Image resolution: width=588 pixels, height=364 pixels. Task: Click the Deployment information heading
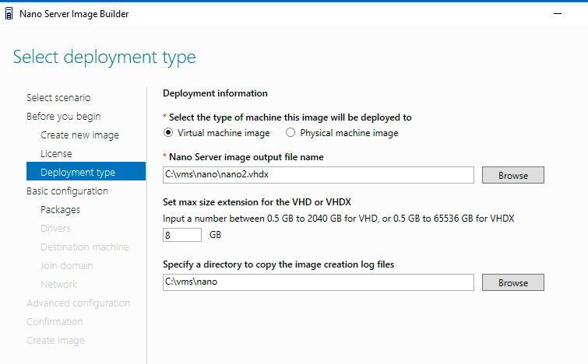click(215, 93)
